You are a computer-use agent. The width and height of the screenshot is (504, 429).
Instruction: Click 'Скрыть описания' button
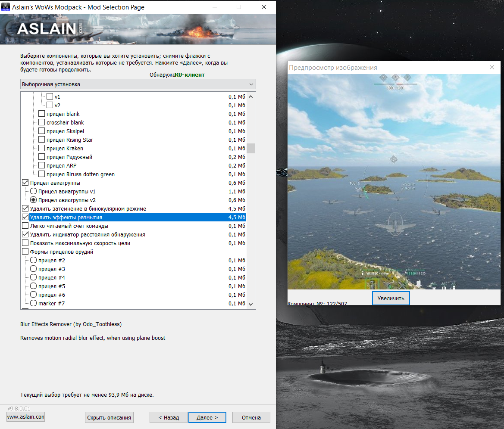click(109, 417)
